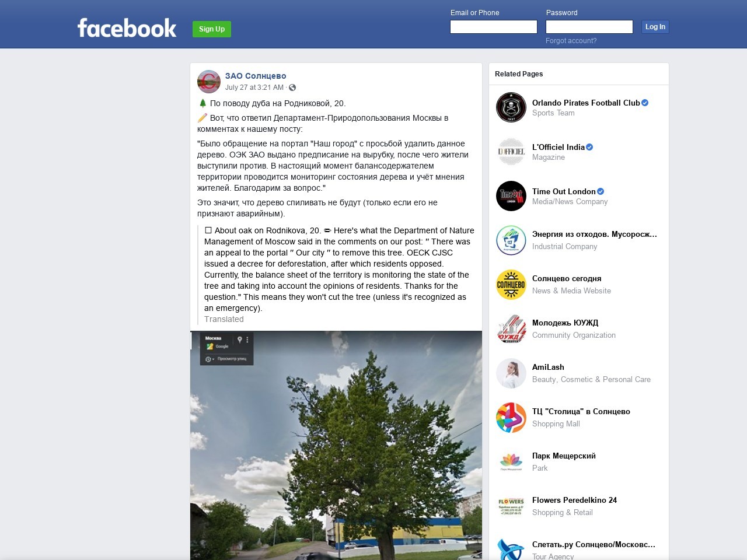
Task: Click the Sign Up button
Action: [x=212, y=29]
